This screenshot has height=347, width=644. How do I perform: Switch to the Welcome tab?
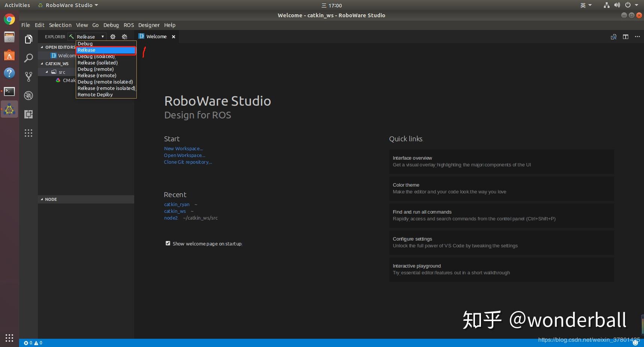tap(156, 36)
